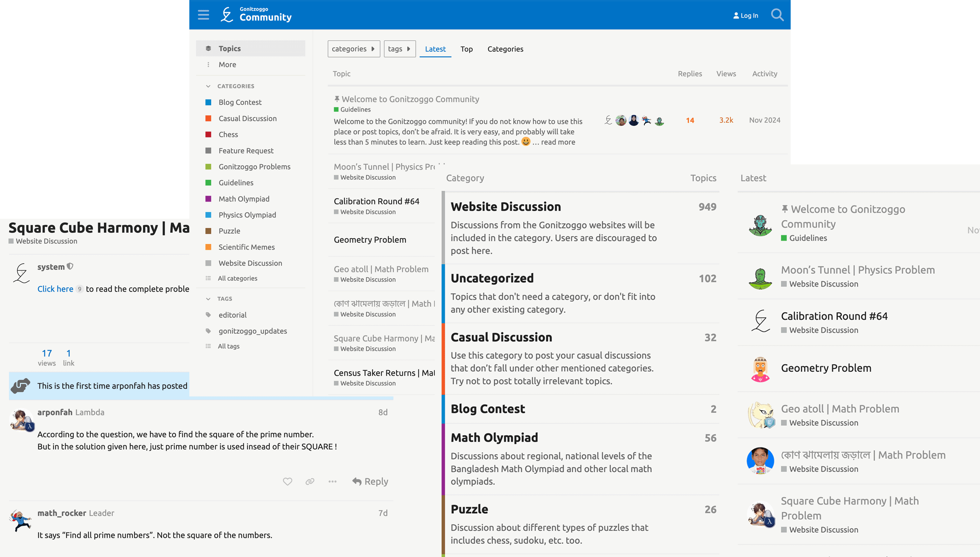
Task: Open the categories filter dropdown
Action: (x=353, y=49)
